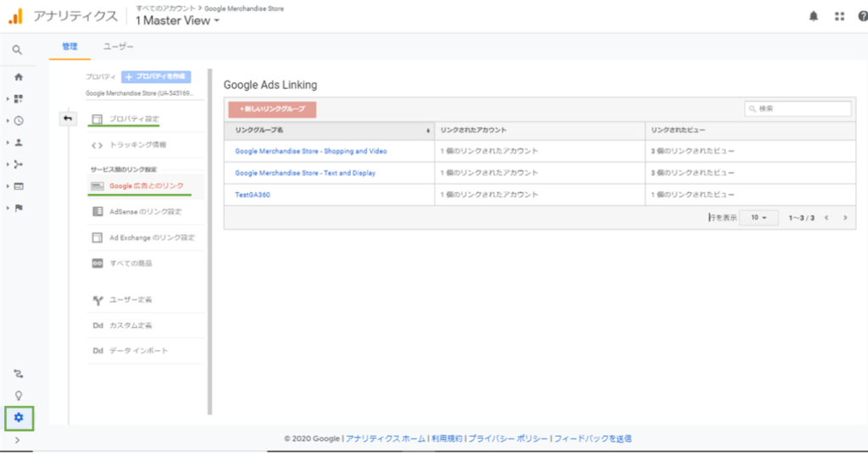The image size is (868, 456).
Task: Click the 検索 search field in table
Action: point(798,109)
